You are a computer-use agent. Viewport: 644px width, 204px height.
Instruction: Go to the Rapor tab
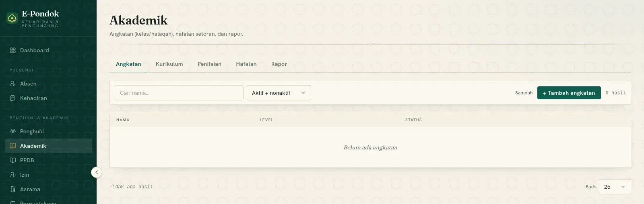tap(279, 64)
